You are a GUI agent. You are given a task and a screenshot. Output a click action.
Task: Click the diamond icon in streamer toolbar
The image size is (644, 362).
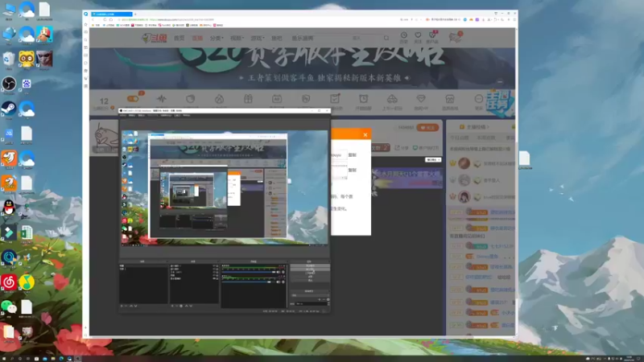pos(421,99)
